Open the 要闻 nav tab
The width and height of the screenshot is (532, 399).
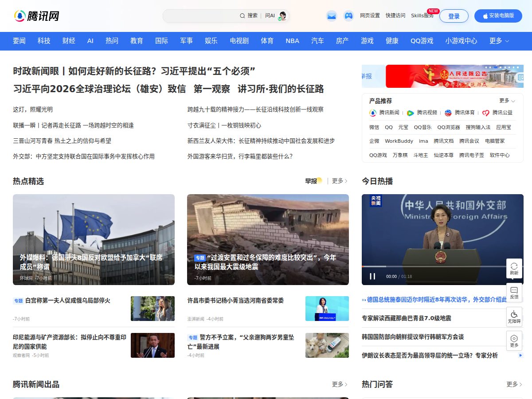19,41
